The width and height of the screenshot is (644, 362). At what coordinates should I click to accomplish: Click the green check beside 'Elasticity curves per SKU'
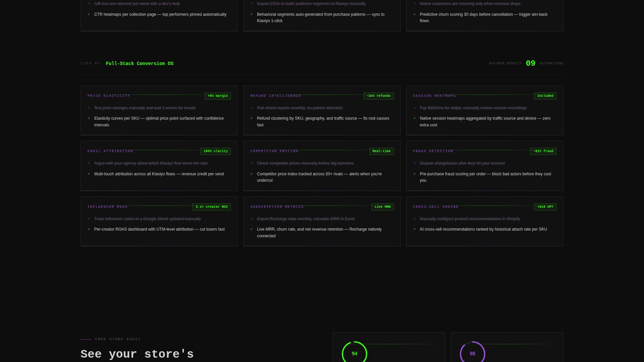click(89, 118)
